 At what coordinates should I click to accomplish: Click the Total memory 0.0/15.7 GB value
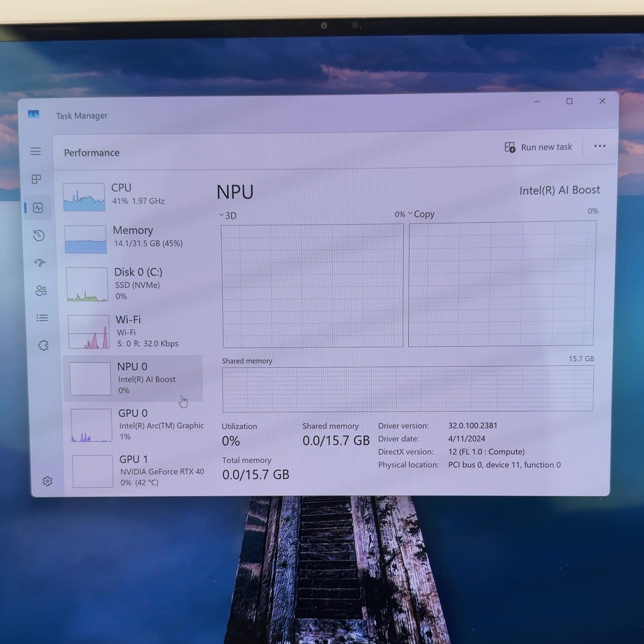click(x=256, y=475)
